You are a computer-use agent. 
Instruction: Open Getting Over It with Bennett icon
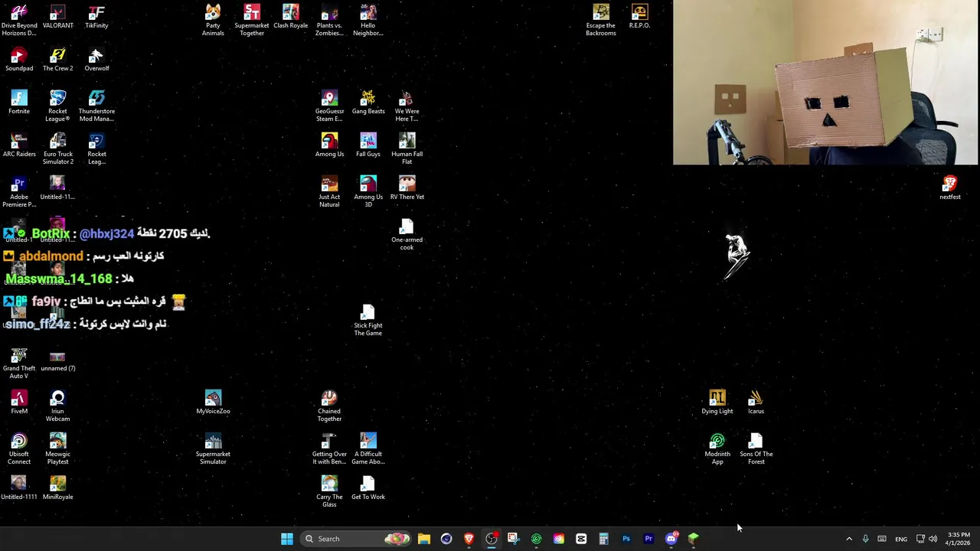tap(329, 449)
